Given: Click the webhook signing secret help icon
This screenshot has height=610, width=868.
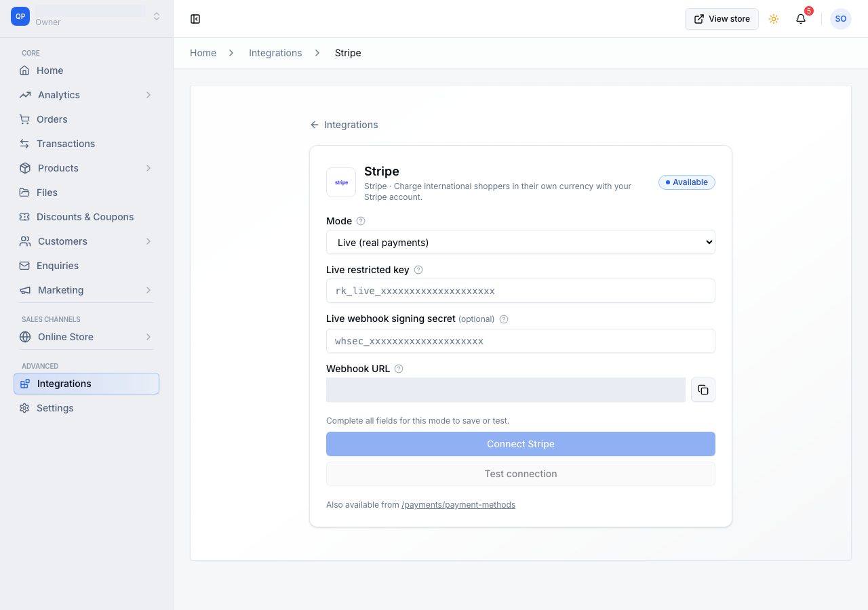Looking at the screenshot, I should click(x=504, y=319).
